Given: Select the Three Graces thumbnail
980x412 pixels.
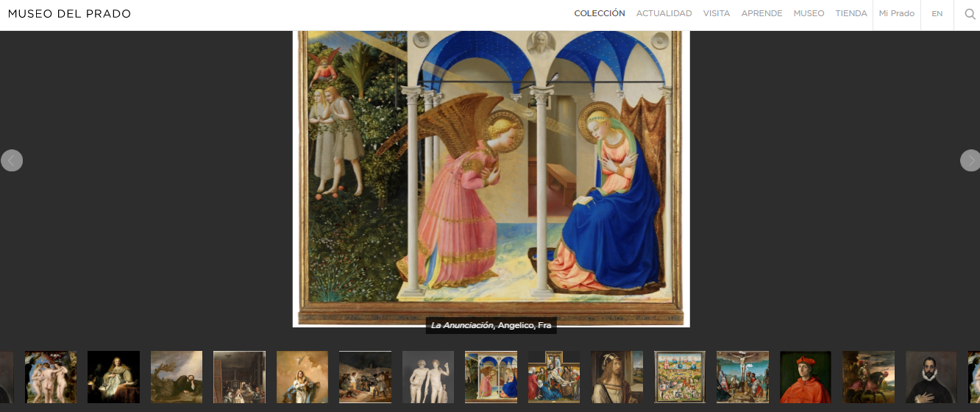Looking at the screenshot, I should (x=51, y=377).
